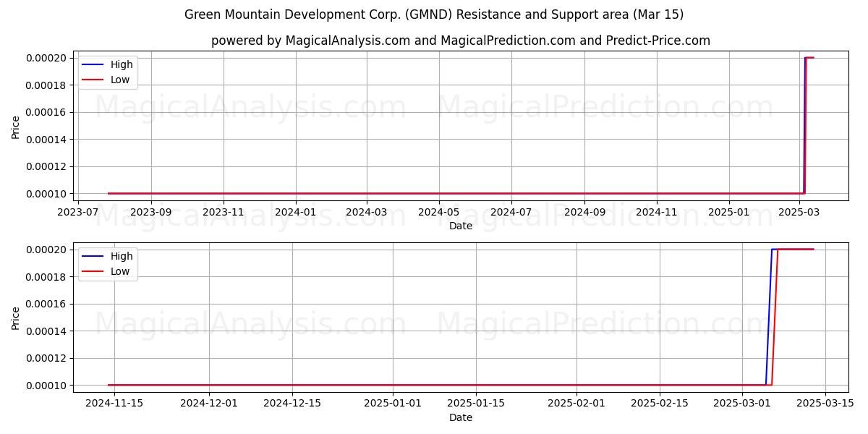
Task: Click the '2025-03-01' tick label on bottom chart
Action: tap(743, 405)
